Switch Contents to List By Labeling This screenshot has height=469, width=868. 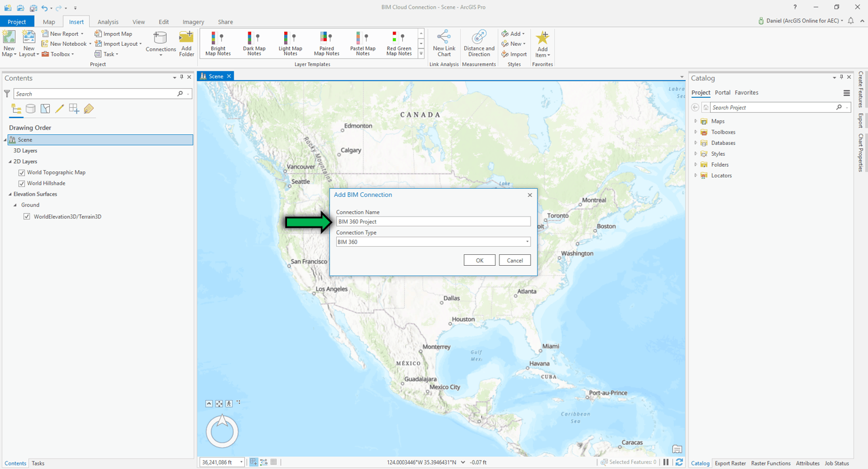89,108
